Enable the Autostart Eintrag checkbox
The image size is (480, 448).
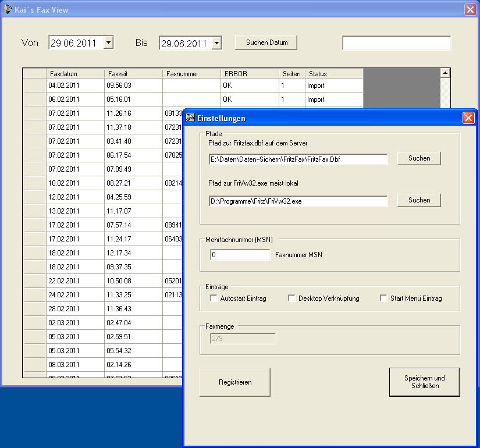pyautogui.click(x=214, y=298)
